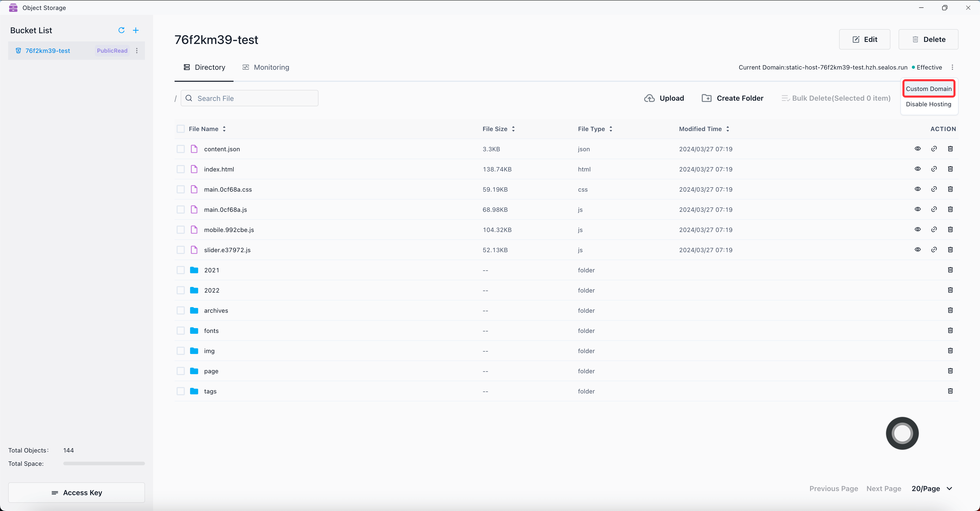The width and height of the screenshot is (980, 511).
Task: Preview content.json with the eye icon
Action: point(918,148)
